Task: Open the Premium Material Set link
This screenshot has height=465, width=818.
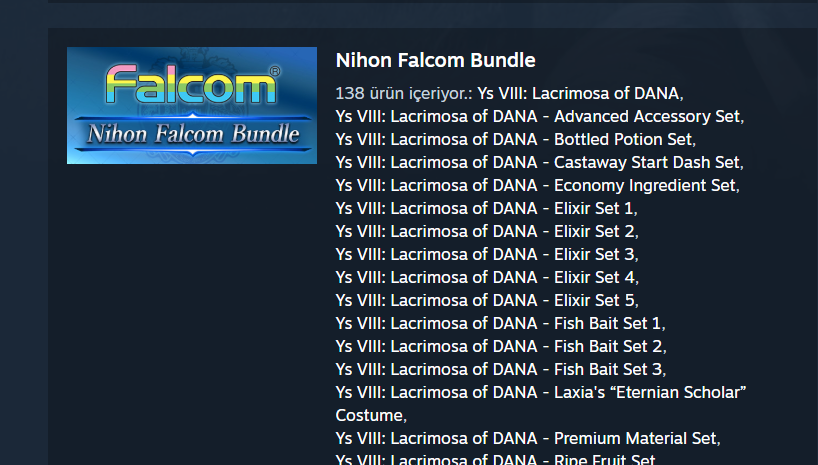Action: pyautogui.click(x=527, y=438)
